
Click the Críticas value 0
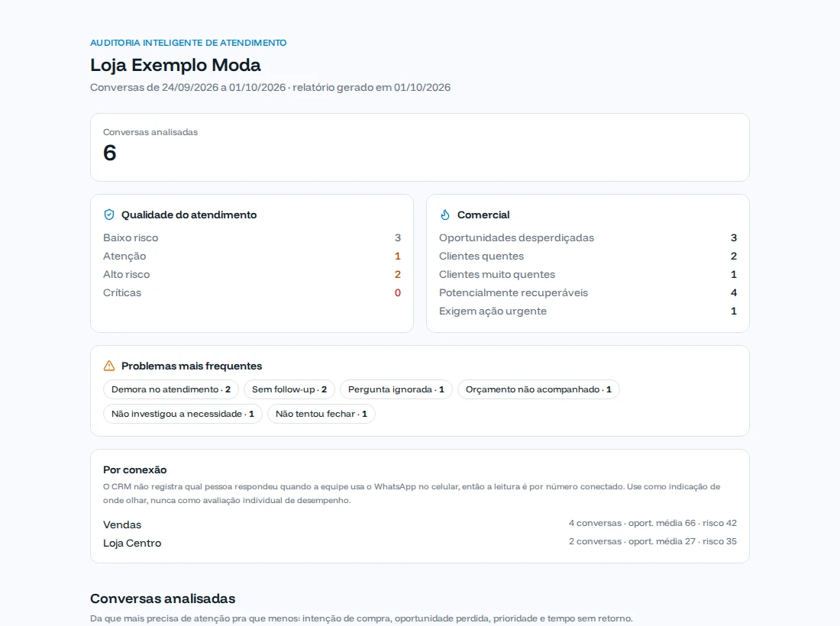coord(398,293)
